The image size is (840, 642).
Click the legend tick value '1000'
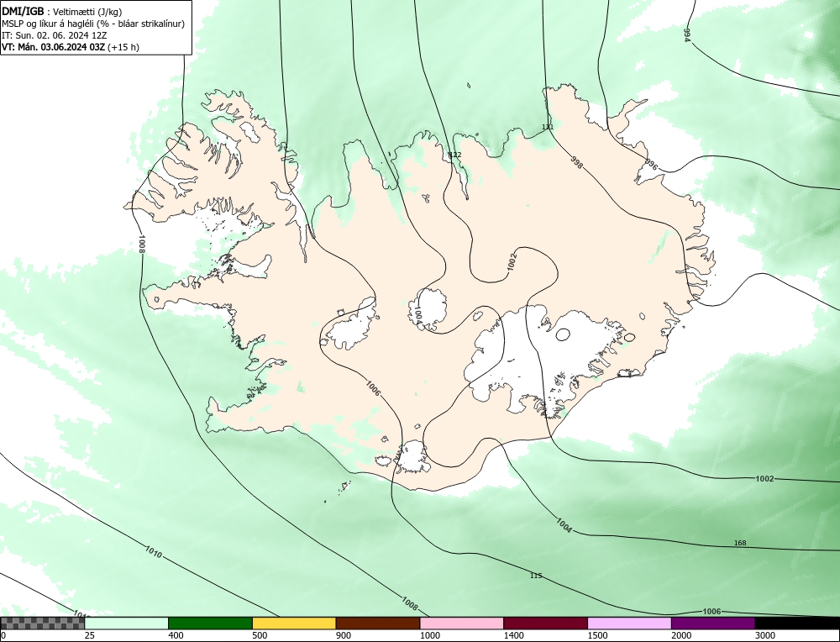pos(429,635)
